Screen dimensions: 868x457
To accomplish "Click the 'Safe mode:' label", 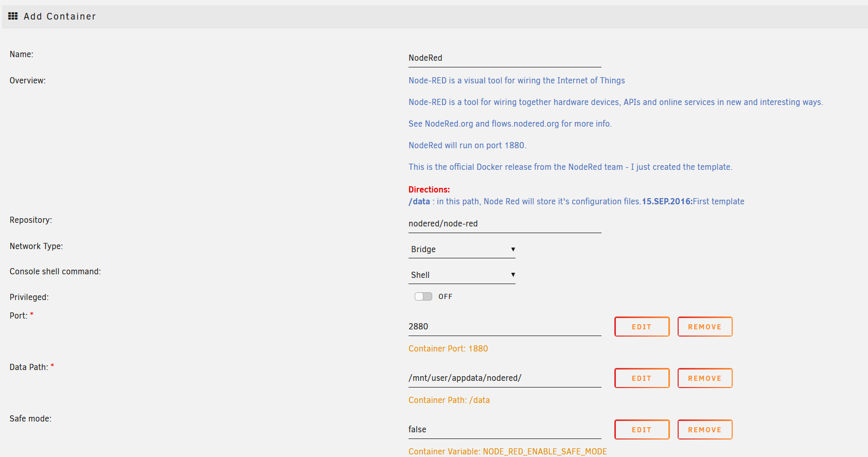I will (30, 418).
